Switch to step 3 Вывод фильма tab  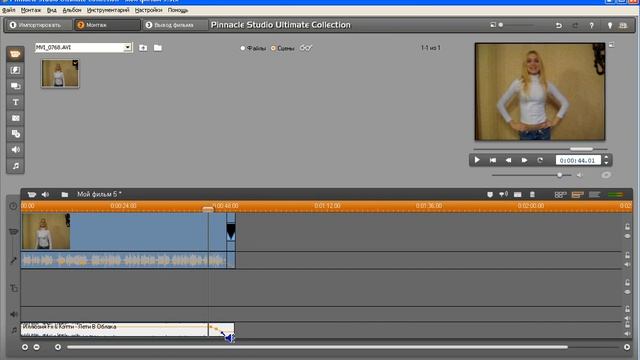coord(175,25)
